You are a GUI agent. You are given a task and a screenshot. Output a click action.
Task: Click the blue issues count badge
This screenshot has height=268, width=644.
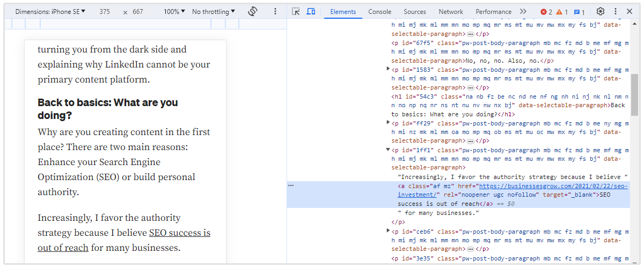[579, 12]
